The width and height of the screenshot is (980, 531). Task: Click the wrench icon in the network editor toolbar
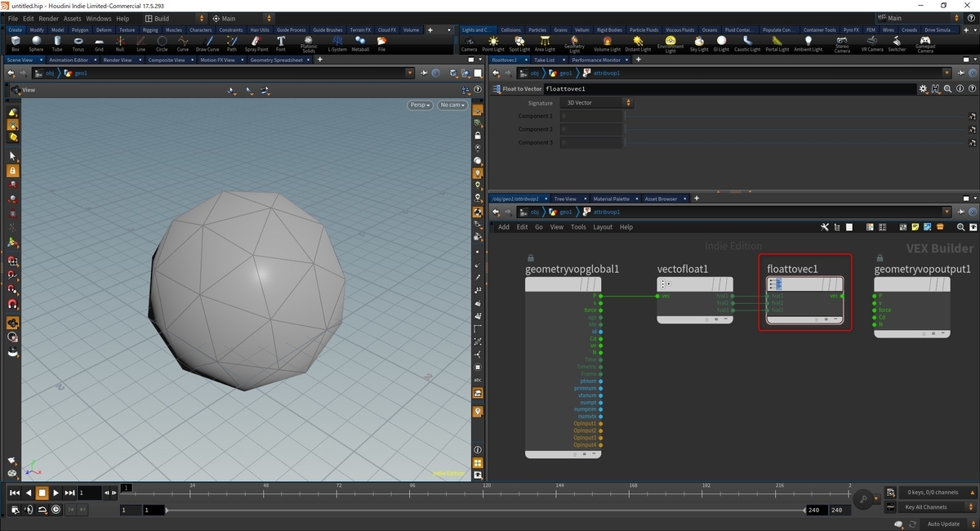pyautogui.click(x=825, y=227)
